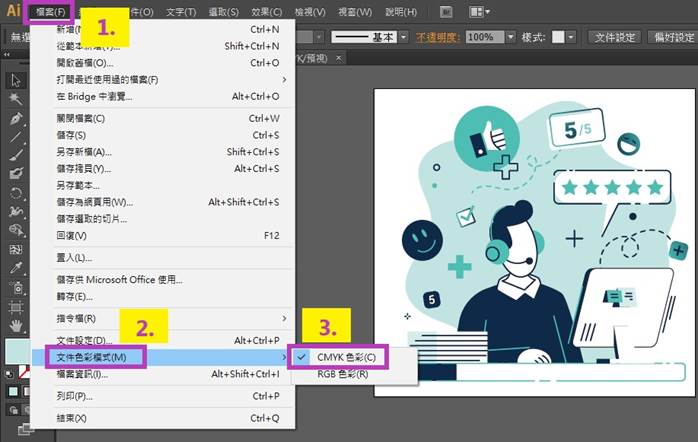Screen dimensions: 698x442
Task: Choose 儲存供 Microsoft Office 使用... item
Action: coord(162,280)
